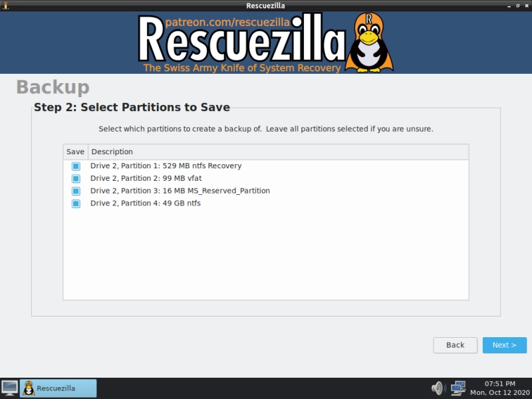Image resolution: width=532 pixels, height=399 pixels.
Task: Click the Rescuezilla penguin mascot logo
Action: tap(369, 43)
